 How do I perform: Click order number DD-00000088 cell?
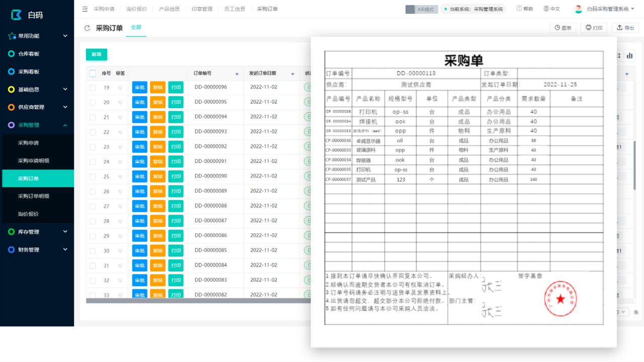pyautogui.click(x=211, y=206)
